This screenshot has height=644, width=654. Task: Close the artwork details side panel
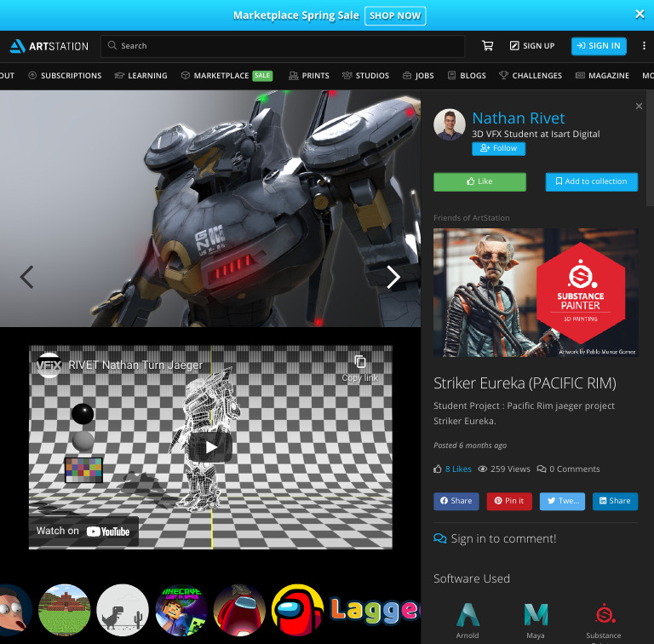point(639,106)
